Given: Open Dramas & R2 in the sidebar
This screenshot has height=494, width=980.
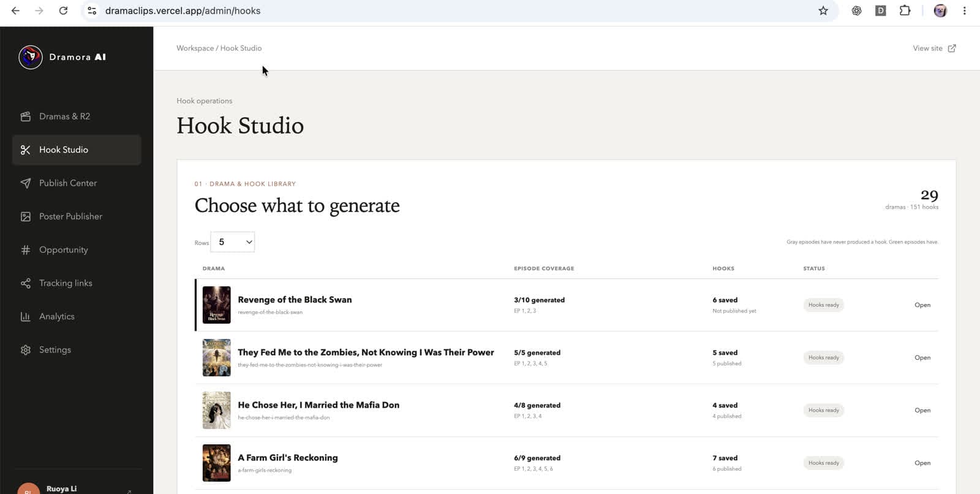Looking at the screenshot, I should tap(77, 116).
